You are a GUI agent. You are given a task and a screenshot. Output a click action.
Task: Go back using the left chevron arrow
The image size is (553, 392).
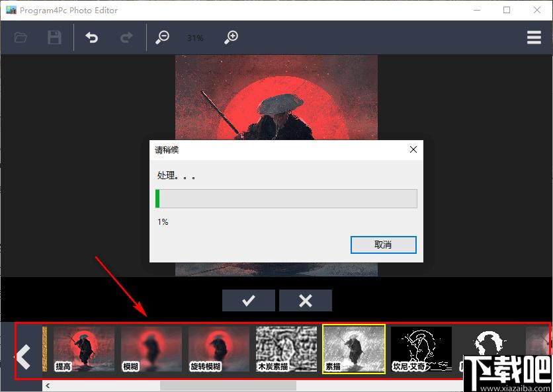24,357
